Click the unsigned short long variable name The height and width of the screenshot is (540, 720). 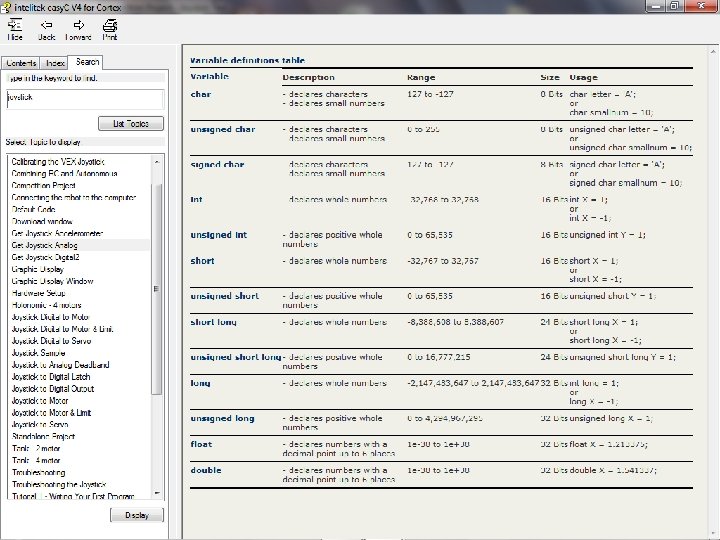coord(236,357)
